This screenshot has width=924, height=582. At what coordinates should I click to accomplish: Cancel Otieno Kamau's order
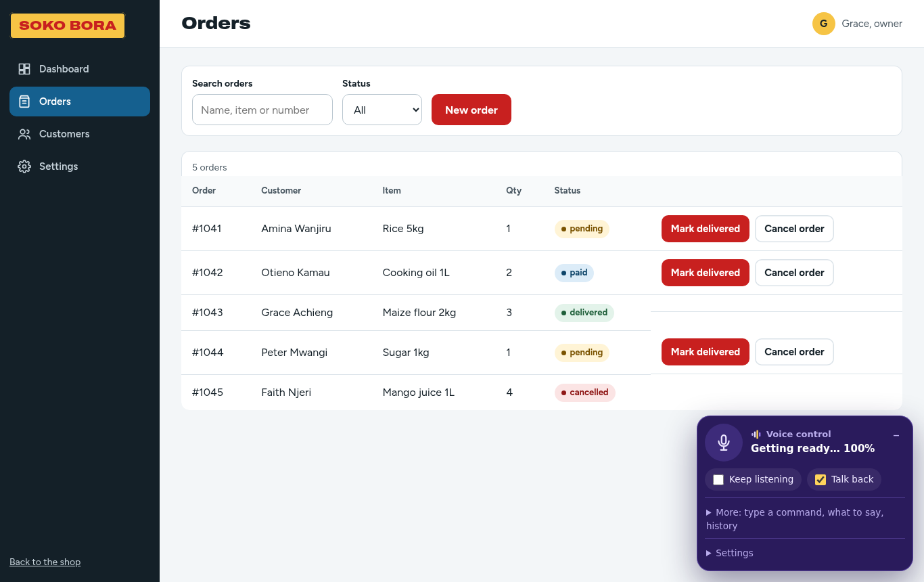[794, 273]
